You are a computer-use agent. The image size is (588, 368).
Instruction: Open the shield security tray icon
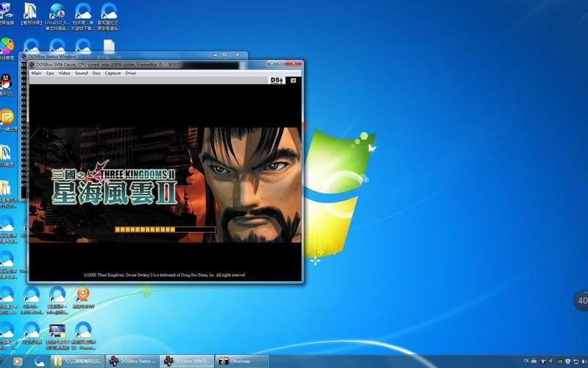(567, 361)
